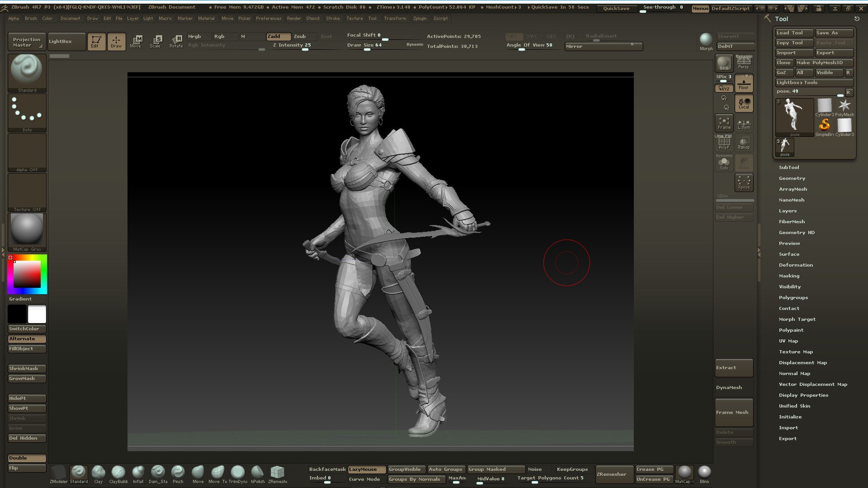This screenshot has width=868, height=488.
Task: Click the QuickSave button
Action: pyautogui.click(x=616, y=8)
